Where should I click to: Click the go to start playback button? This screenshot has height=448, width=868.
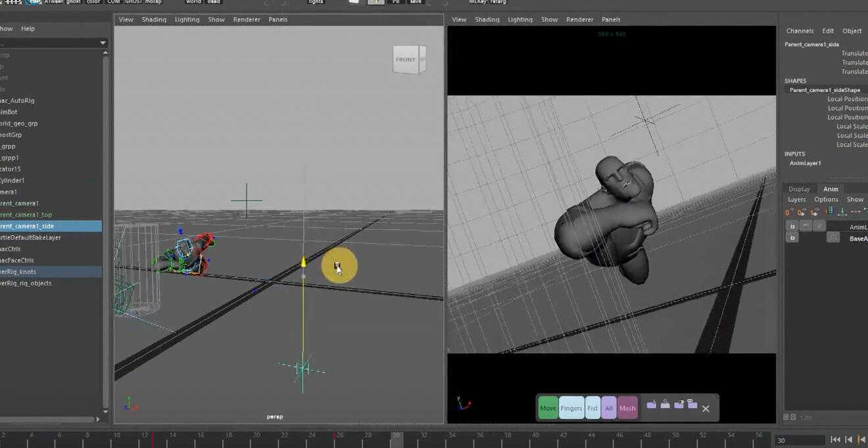coord(835,439)
